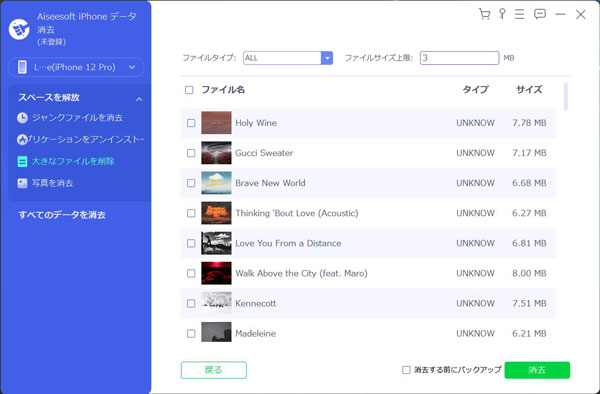Screen dimensions: 600x394
Task: Select ジャンクファイルを消去 menu item
Action: pos(77,118)
